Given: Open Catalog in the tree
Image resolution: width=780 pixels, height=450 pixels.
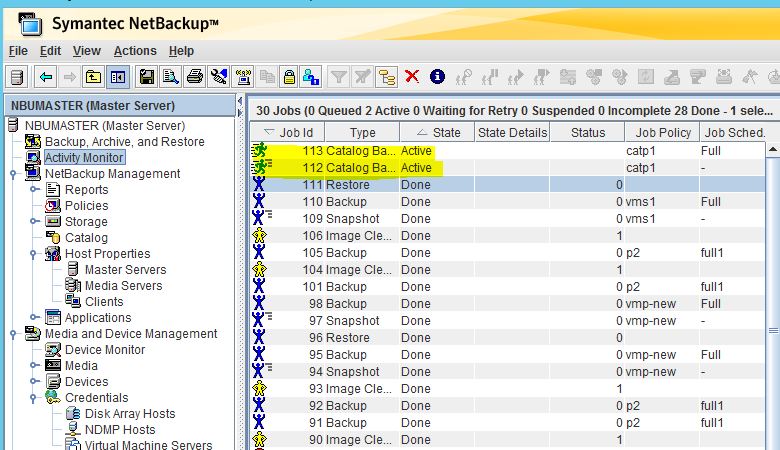Looking at the screenshot, I should pos(86,238).
